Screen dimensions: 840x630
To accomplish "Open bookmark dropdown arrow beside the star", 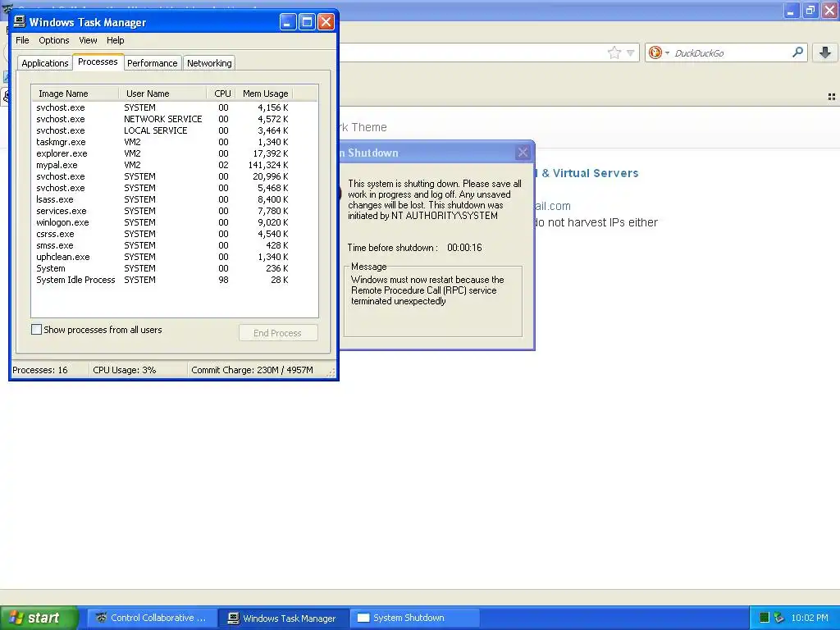I will point(631,52).
